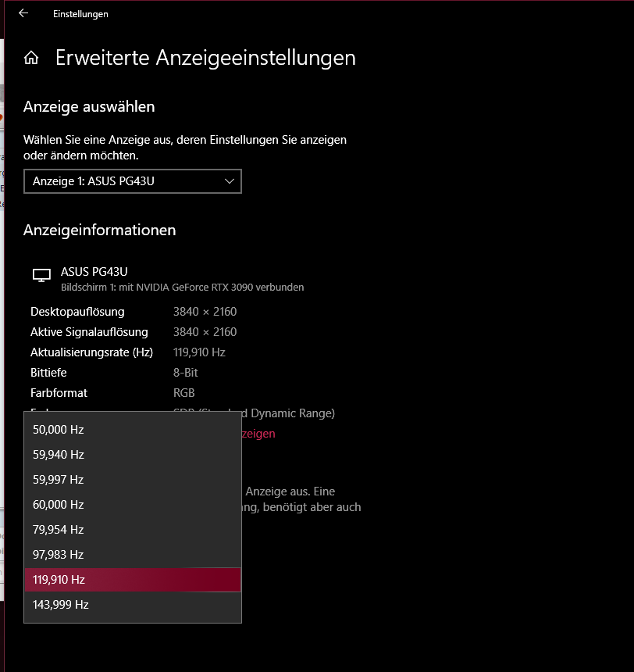The width and height of the screenshot is (634, 672).
Task: Click the 8-Bit value
Action: (x=186, y=373)
